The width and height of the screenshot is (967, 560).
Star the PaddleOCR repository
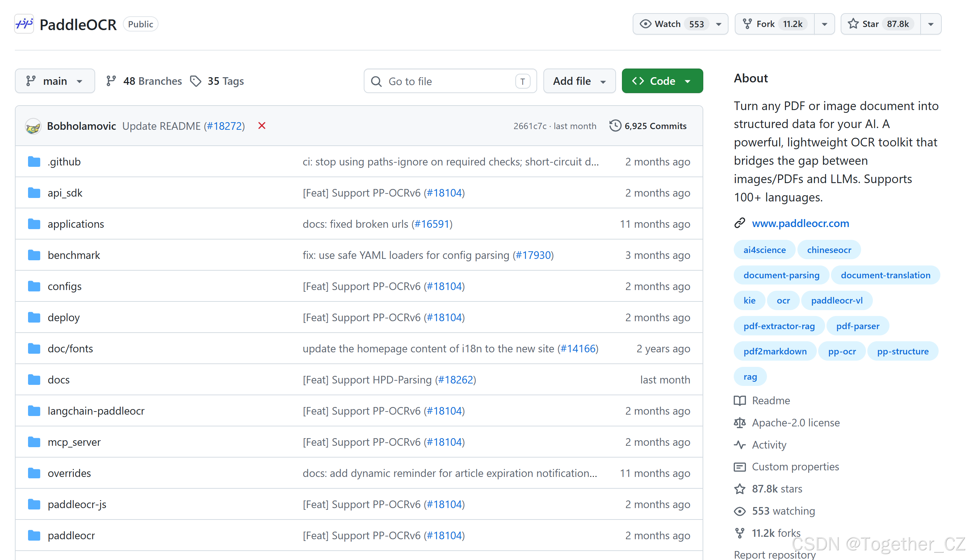pos(881,24)
